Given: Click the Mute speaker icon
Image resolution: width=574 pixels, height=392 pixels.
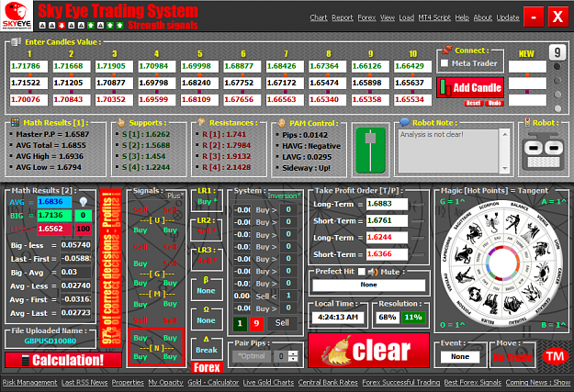Looking at the screenshot, I should [x=373, y=272].
